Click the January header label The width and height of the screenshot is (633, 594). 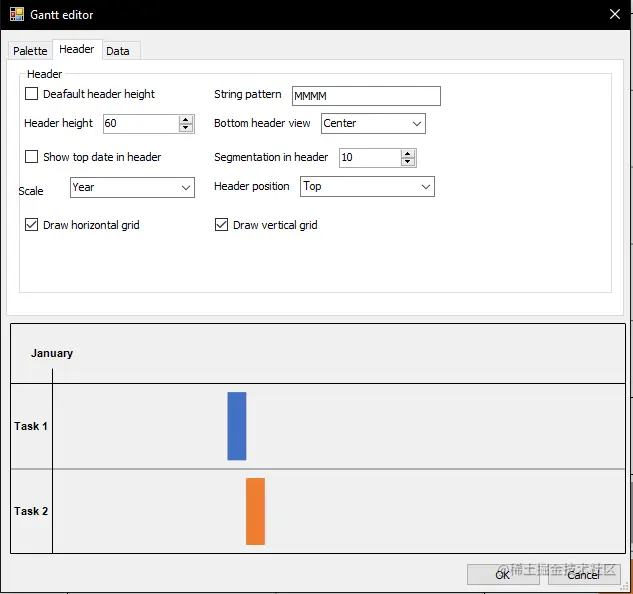tap(52, 353)
